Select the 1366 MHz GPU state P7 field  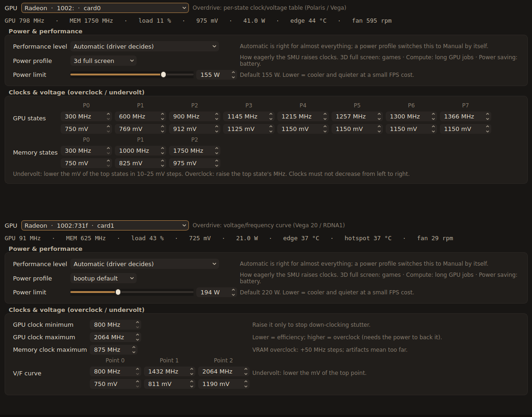(465, 117)
